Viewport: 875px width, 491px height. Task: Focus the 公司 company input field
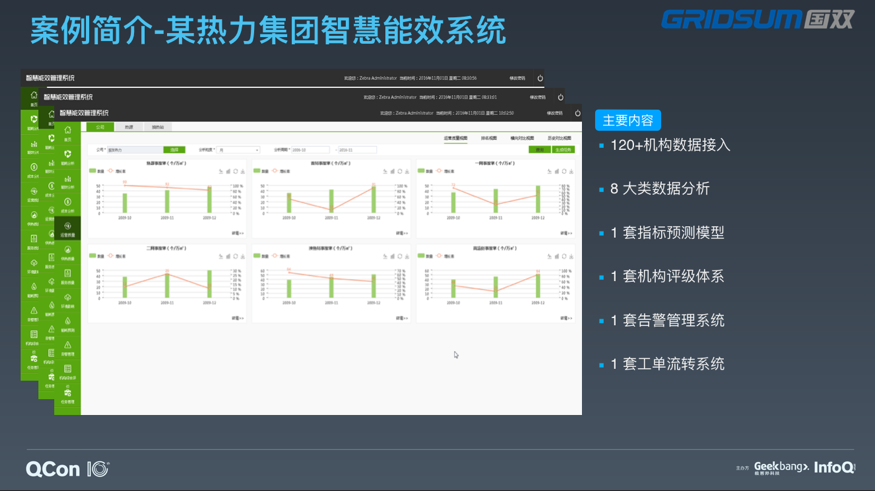pos(134,150)
